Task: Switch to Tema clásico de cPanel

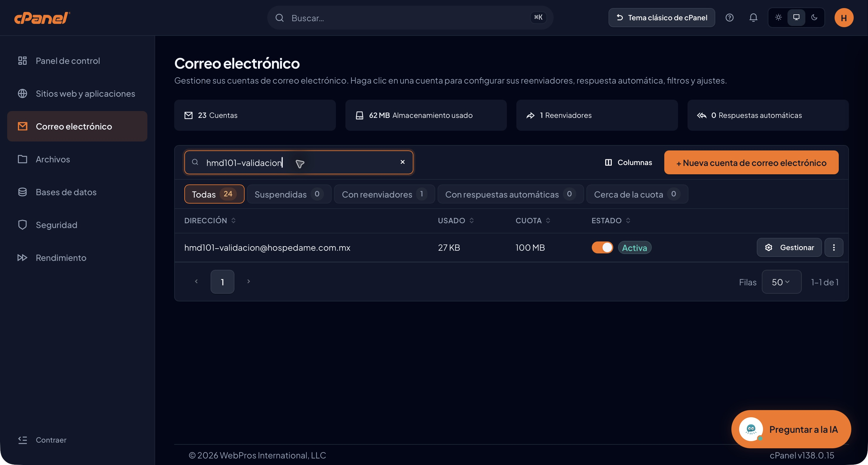Action: point(662,18)
